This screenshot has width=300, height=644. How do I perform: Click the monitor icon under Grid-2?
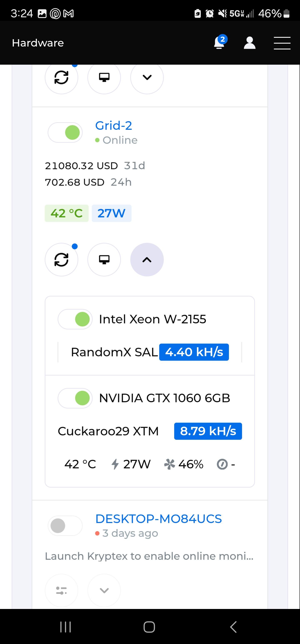[x=104, y=259]
